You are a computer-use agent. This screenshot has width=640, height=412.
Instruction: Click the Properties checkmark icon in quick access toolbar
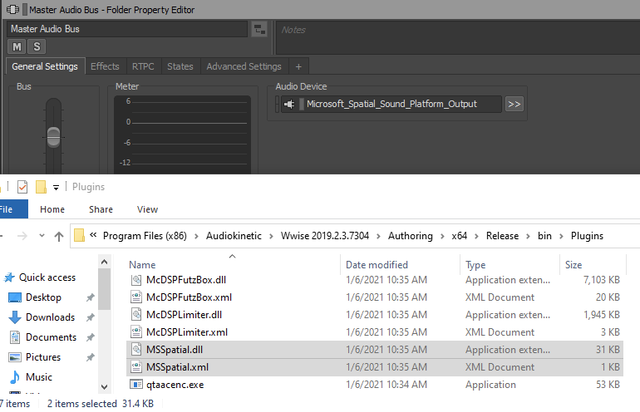[22, 187]
